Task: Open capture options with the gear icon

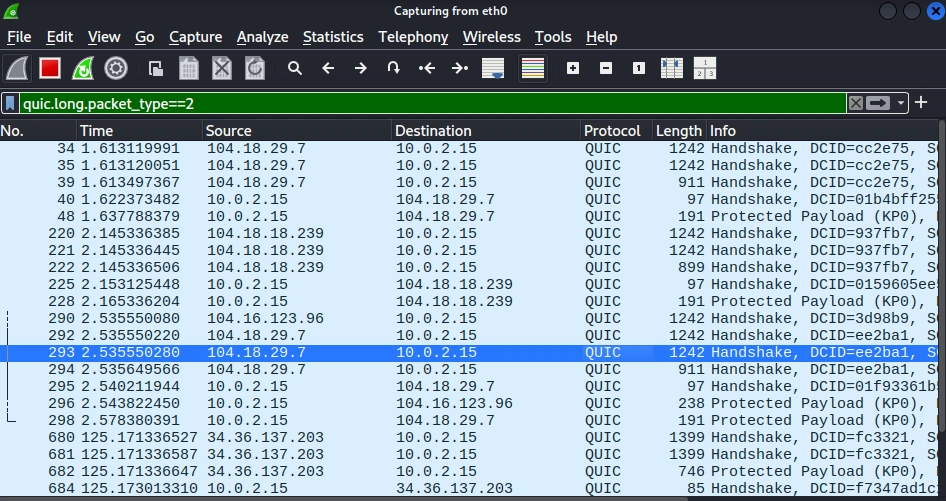Action: (x=116, y=68)
